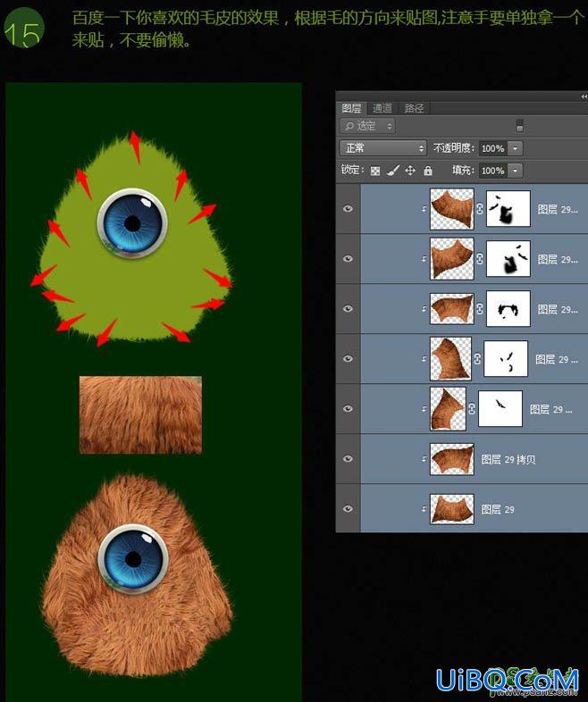Open the layer filter type selector
This screenshot has width=588, height=702.
367,126
